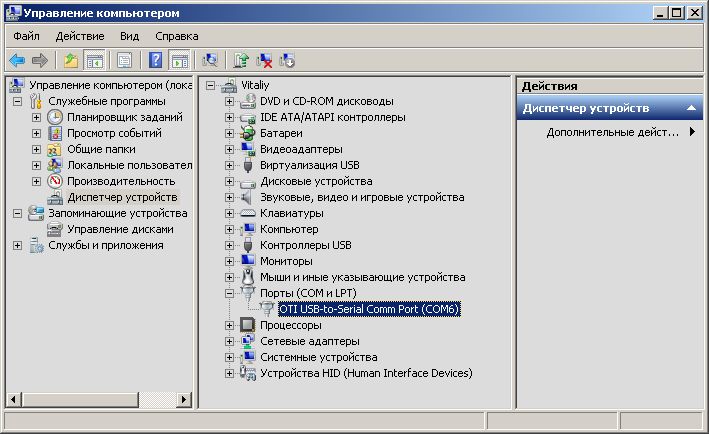
Task: Open the Вид menu
Action: click(129, 36)
